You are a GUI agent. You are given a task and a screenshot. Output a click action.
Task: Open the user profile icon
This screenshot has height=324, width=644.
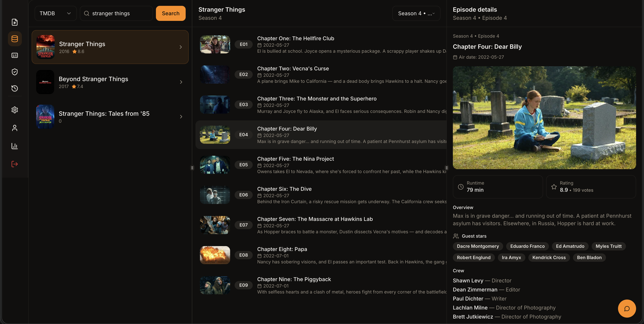pyautogui.click(x=14, y=128)
